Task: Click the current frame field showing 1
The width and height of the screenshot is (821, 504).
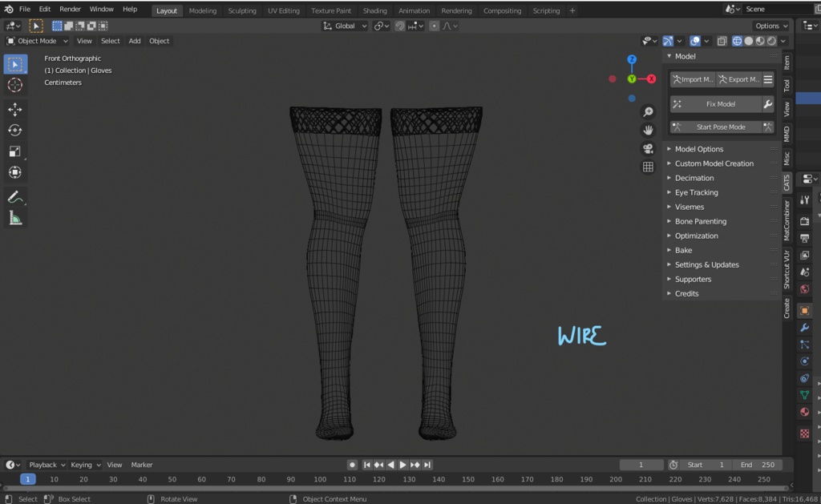Action: tap(641, 465)
